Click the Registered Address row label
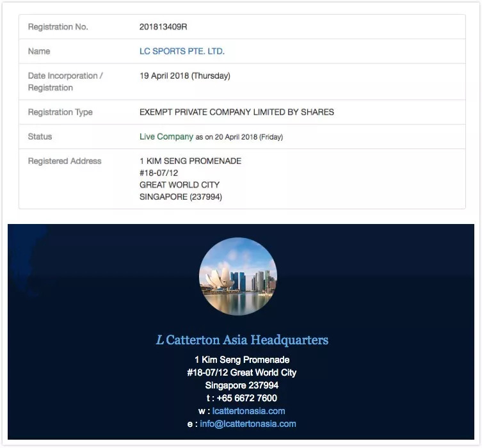The image size is (482, 448). click(x=65, y=161)
